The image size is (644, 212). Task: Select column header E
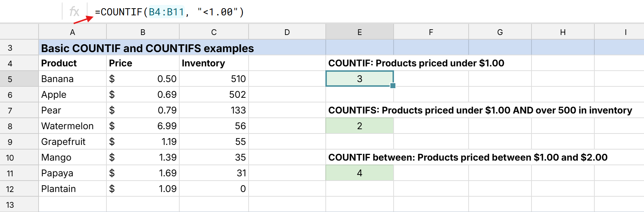[x=359, y=31]
